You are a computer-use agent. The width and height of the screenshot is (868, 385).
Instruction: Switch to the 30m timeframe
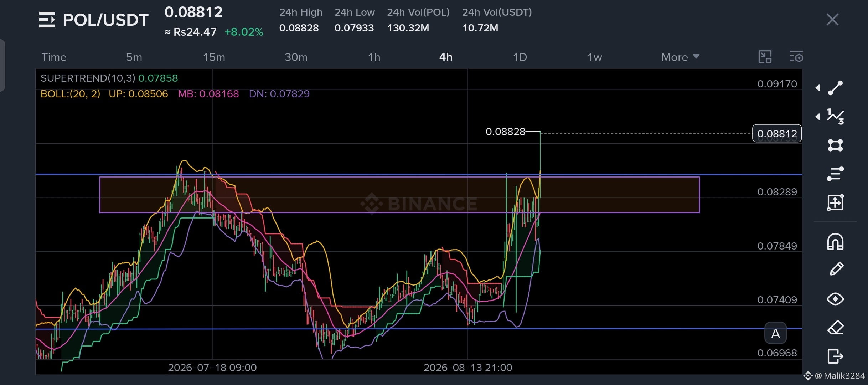[296, 57]
